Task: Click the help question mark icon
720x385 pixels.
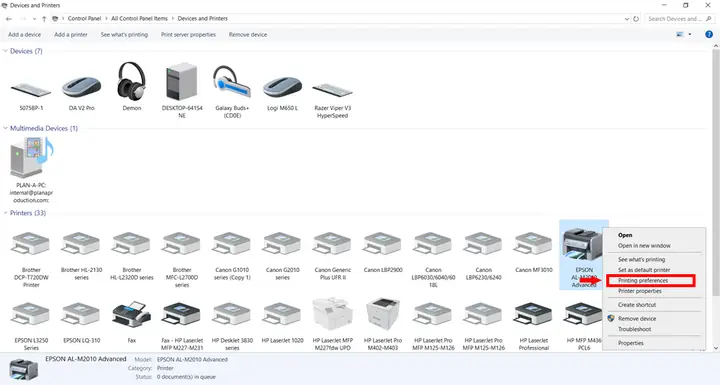Action: pyautogui.click(x=709, y=34)
